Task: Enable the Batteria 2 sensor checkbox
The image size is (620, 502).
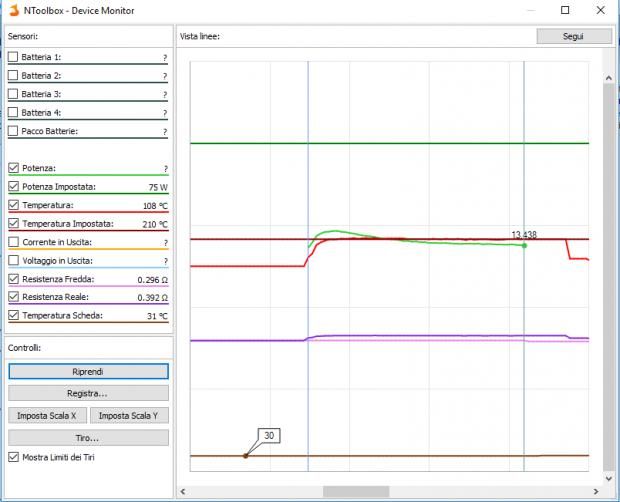Action: tap(13, 75)
